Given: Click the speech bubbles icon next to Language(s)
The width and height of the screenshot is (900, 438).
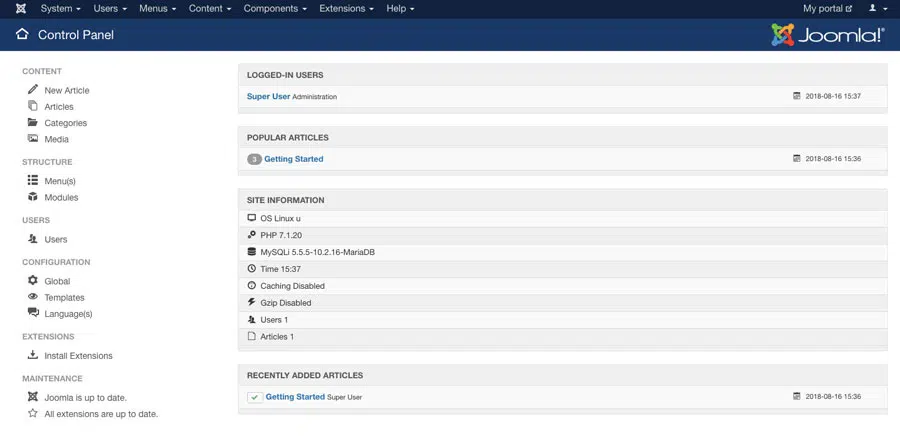Looking at the screenshot, I should pyautogui.click(x=33, y=313).
